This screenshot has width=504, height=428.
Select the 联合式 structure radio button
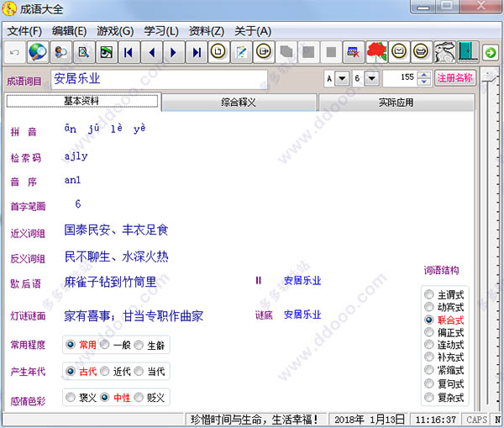(428, 320)
